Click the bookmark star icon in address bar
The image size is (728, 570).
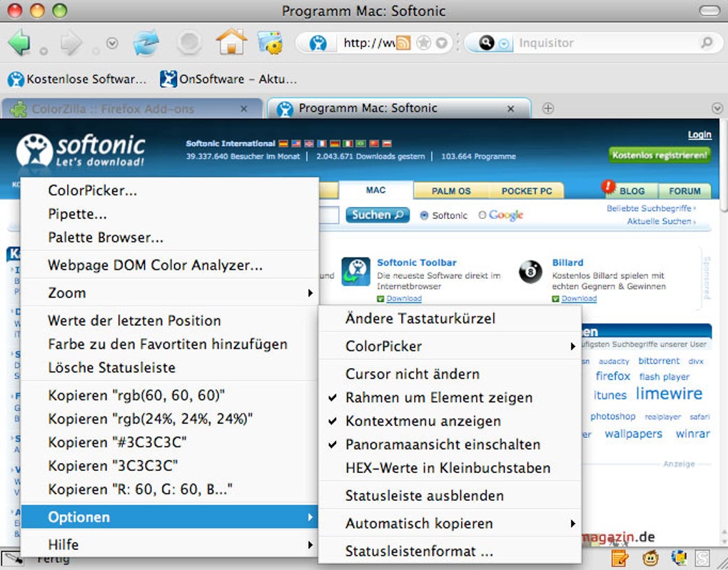coord(422,42)
